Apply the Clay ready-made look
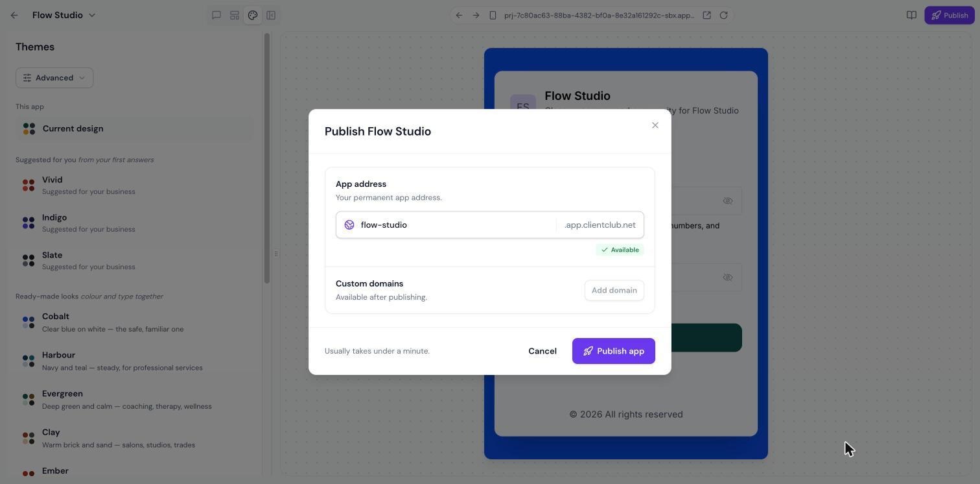Screen dimensions: 980x484 (135, 438)
